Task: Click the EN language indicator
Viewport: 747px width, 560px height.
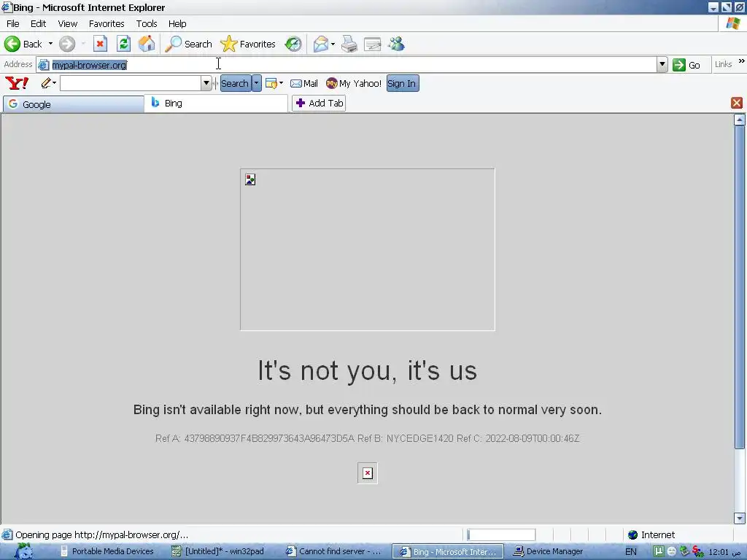Action: click(x=631, y=551)
